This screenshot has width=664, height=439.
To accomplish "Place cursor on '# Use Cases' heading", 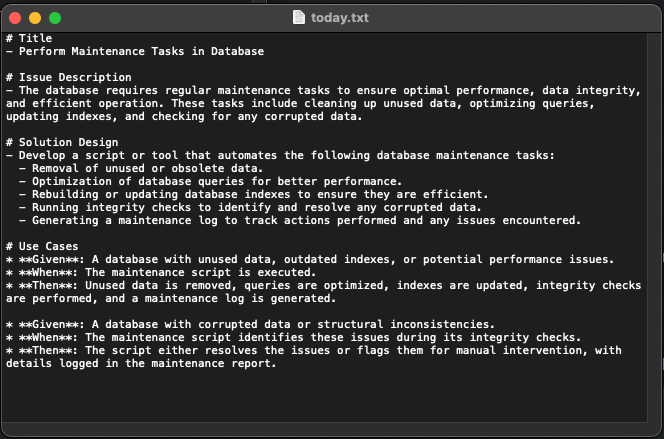I will pos(42,246).
